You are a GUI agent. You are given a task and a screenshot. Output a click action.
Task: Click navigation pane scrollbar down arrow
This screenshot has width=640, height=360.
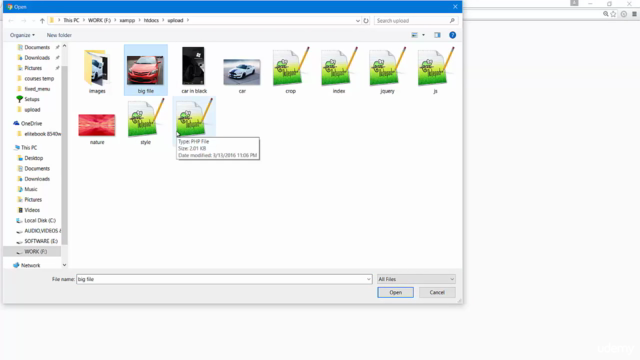[64, 265]
